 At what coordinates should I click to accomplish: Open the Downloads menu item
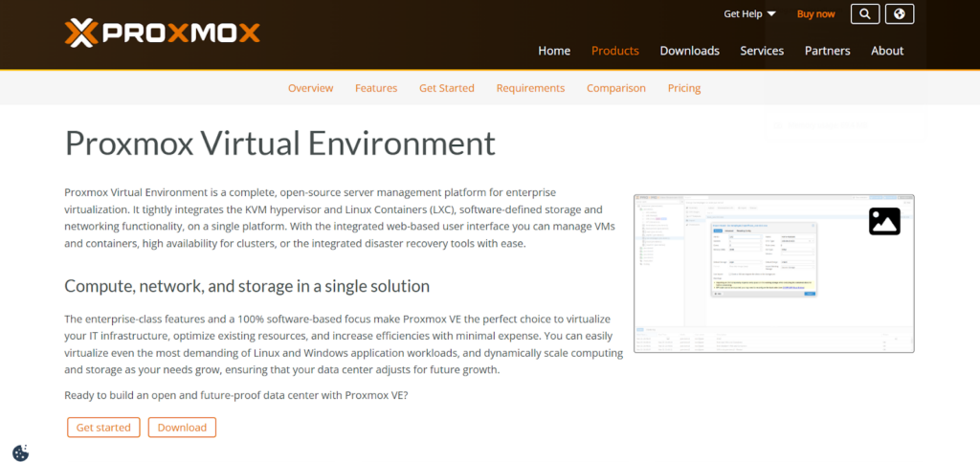point(689,51)
